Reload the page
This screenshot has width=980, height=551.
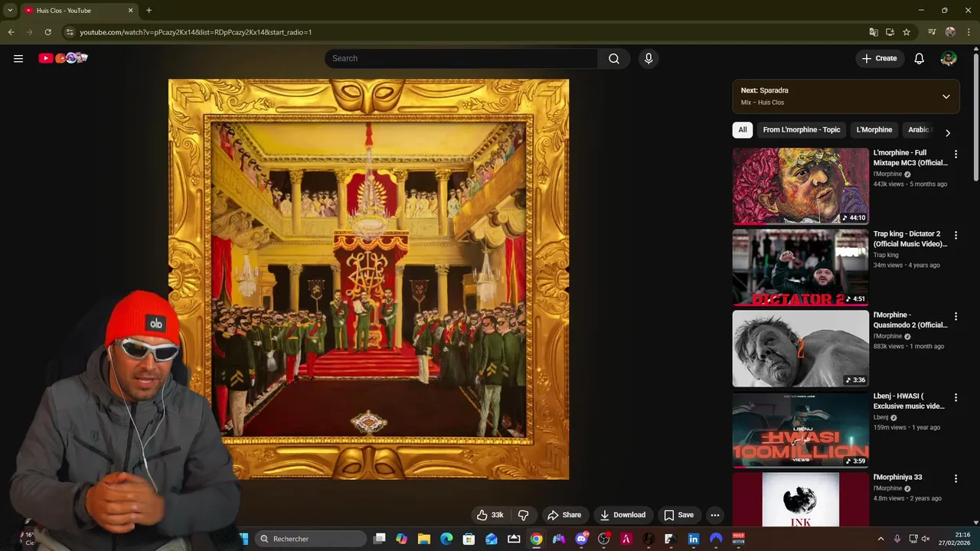(x=47, y=32)
